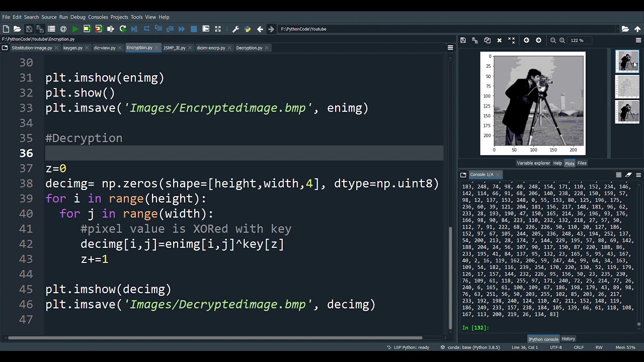Go back with the left arrow
This screenshot has width=644, height=362.
pos(260,29)
